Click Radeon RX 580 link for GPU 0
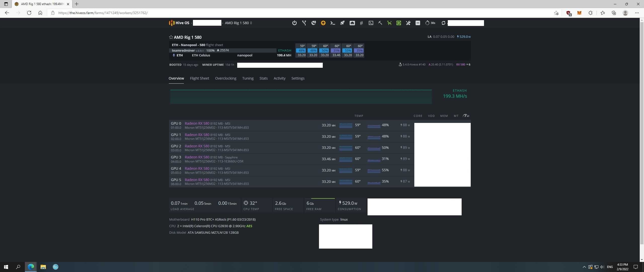 [x=197, y=123]
